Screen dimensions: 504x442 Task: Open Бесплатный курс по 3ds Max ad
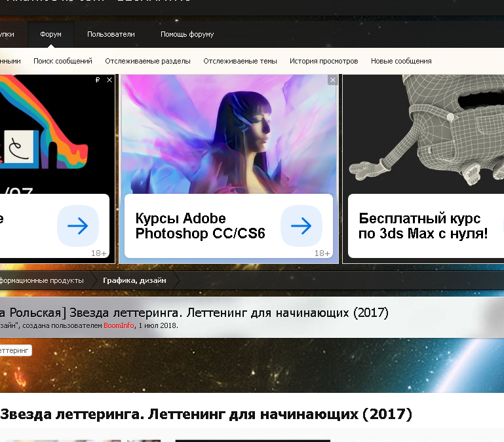[x=423, y=226]
